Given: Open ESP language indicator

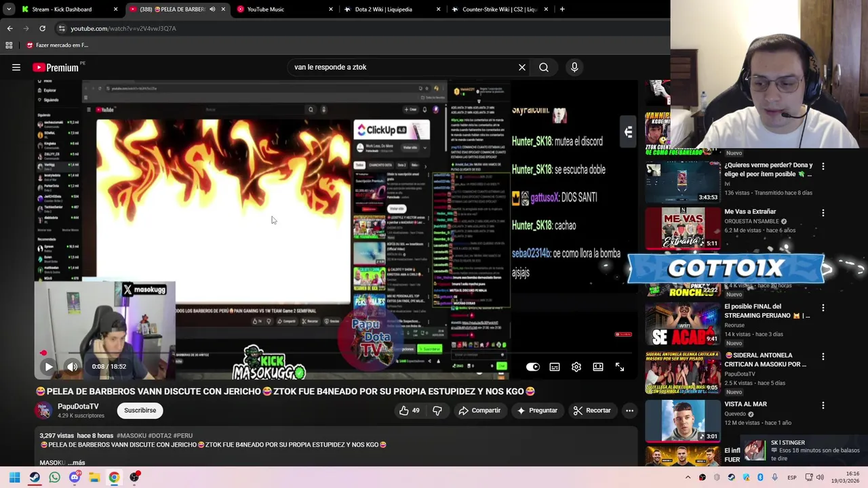Looking at the screenshot, I should point(791,477).
